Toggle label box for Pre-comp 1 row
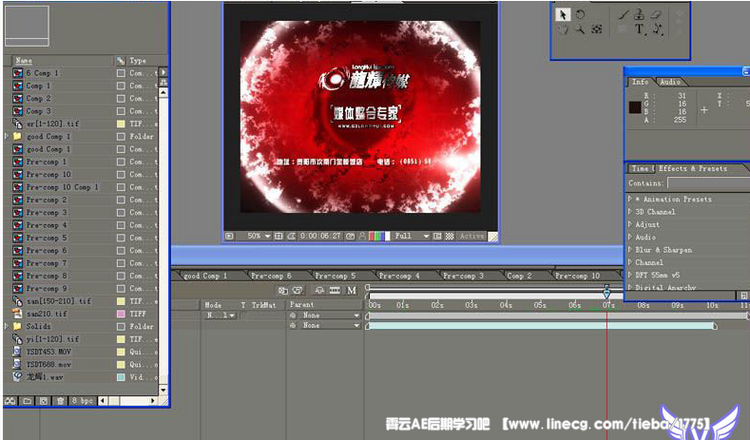 [x=121, y=162]
